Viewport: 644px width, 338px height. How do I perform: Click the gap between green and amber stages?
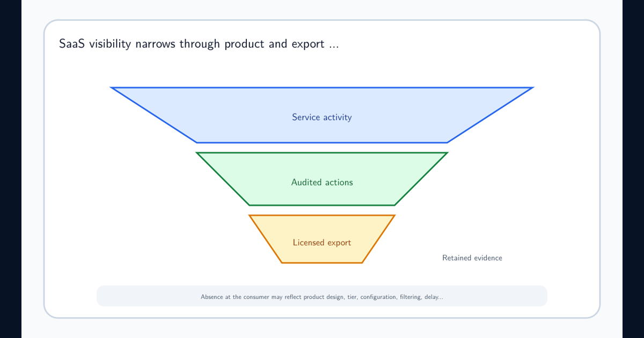coord(322,210)
